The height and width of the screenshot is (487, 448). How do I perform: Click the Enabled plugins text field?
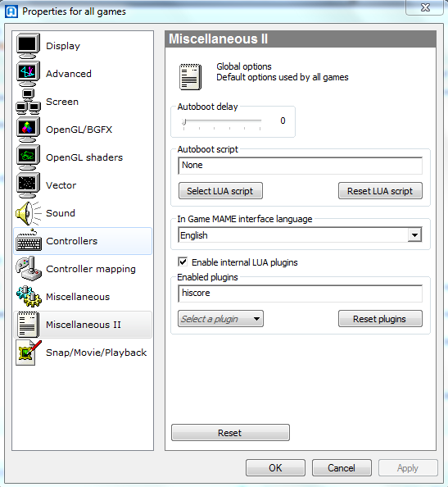click(300, 294)
